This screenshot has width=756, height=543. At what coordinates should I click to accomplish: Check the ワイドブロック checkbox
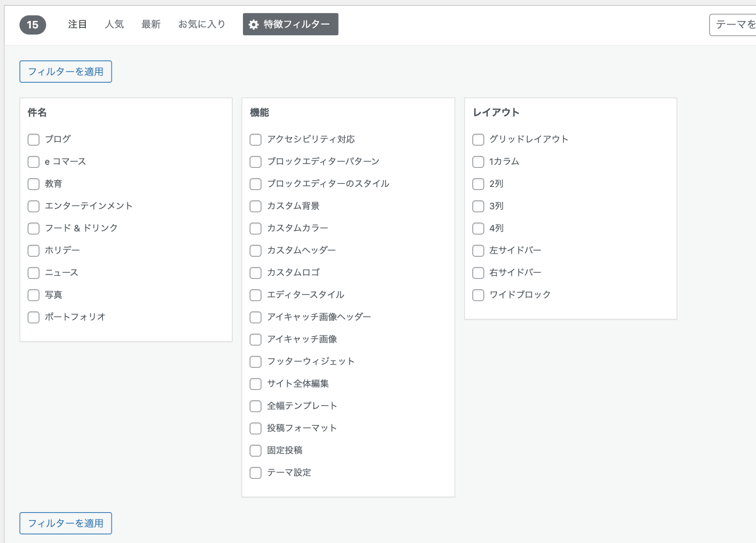point(478,295)
